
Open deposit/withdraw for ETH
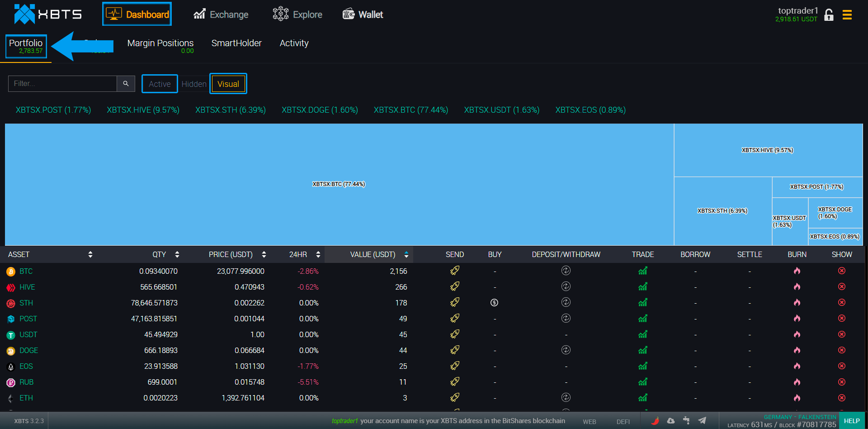point(566,397)
